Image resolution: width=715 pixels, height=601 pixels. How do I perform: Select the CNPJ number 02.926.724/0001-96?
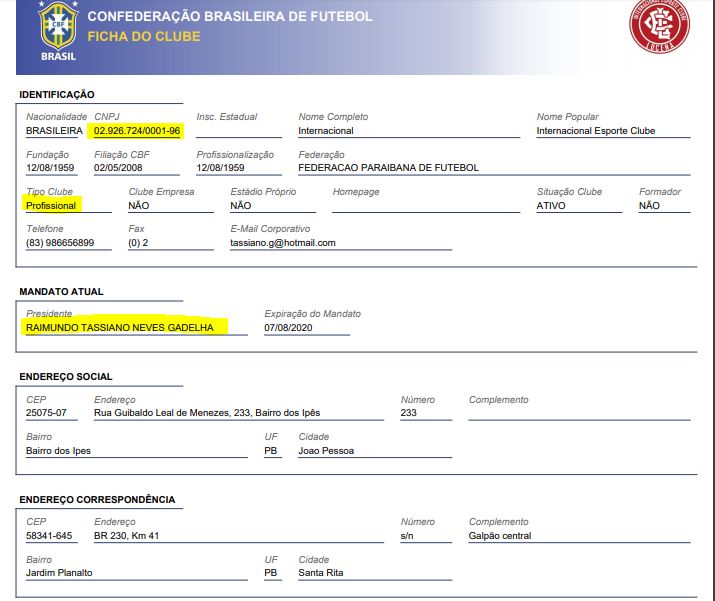pyautogui.click(x=137, y=131)
